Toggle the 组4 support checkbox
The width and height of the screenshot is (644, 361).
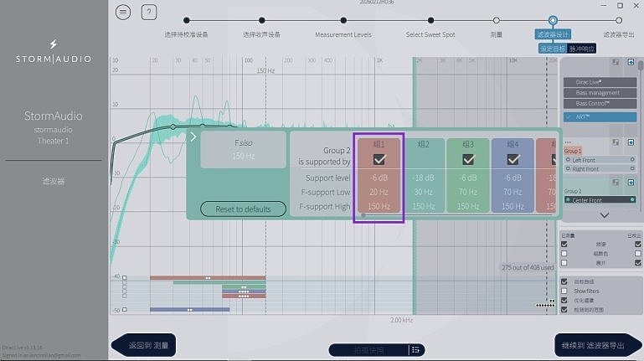(513, 159)
